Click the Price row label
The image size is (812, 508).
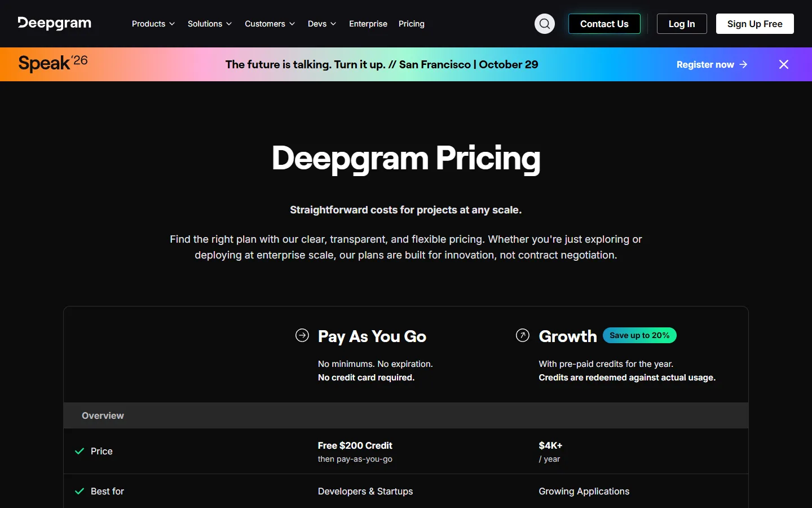click(x=101, y=452)
